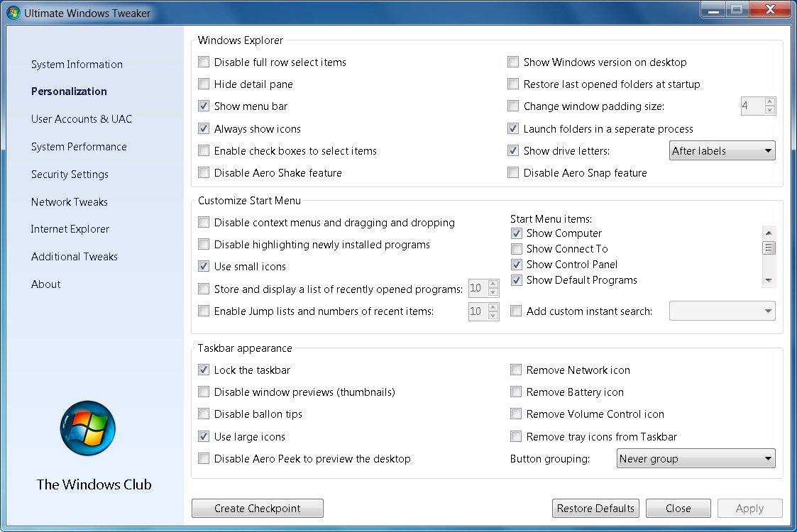
Task: Minimize the Ultimate Windows Tweaker window
Action: pyautogui.click(x=713, y=10)
